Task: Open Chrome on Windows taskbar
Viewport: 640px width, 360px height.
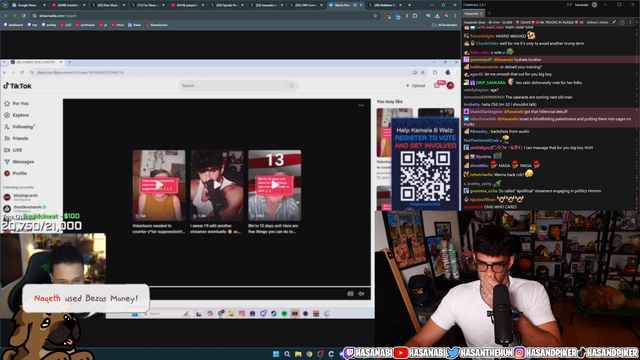Action: click(x=309, y=354)
